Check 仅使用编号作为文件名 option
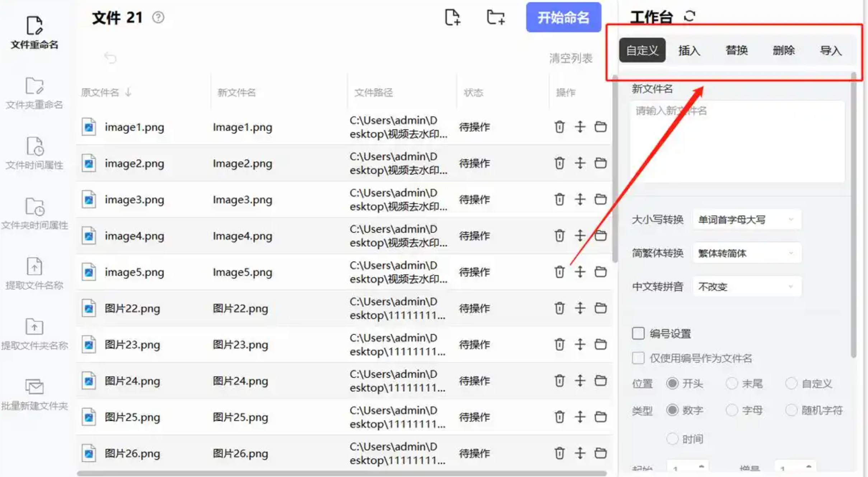 [638, 358]
